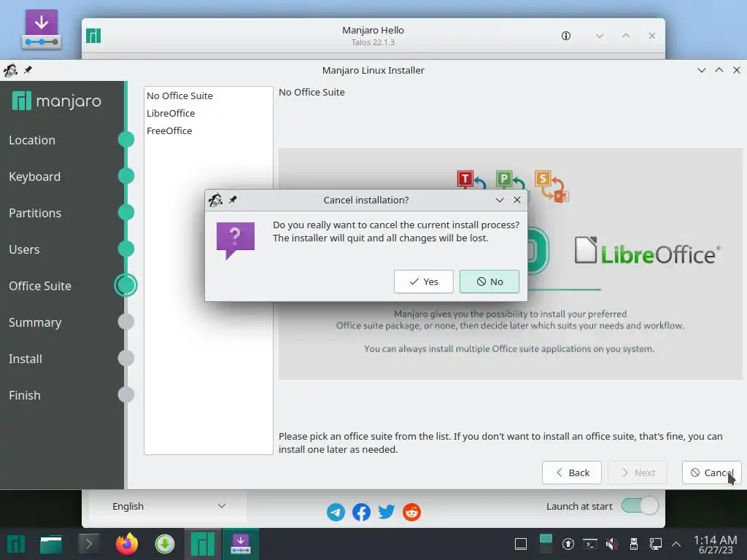The height and width of the screenshot is (560, 747).
Task: Click the installer icon in the dialog titlebar
Action: point(215,200)
